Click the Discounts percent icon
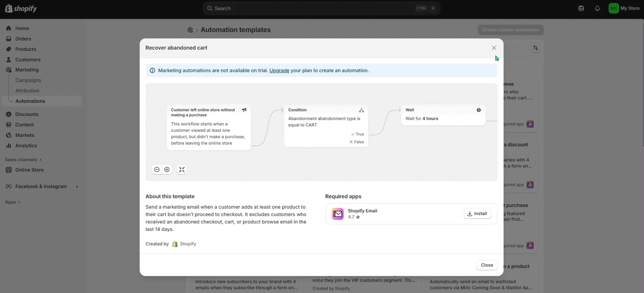 tap(8, 114)
